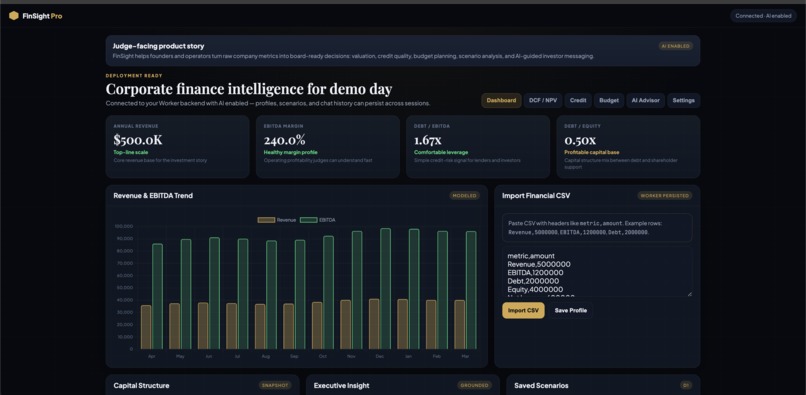Select the 0.50x Debt / Equity value
Viewport: 806px width, 395px height.
580,140
